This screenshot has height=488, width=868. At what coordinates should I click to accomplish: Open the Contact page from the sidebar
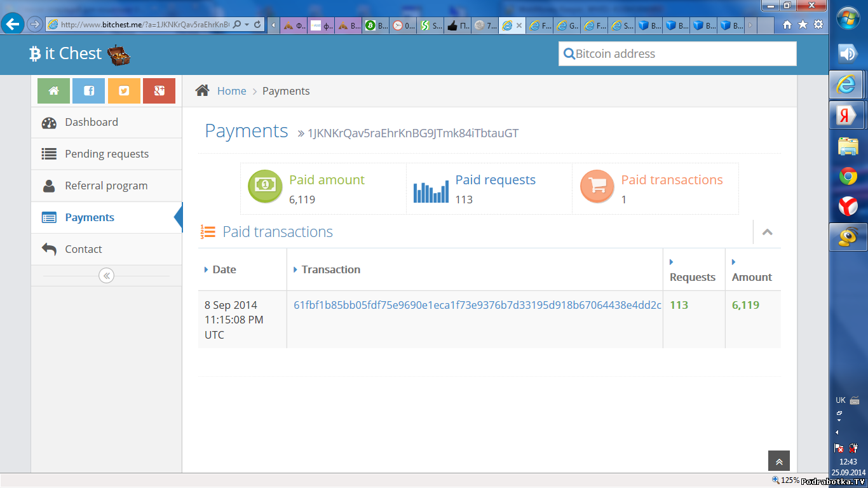click(83, 249)
